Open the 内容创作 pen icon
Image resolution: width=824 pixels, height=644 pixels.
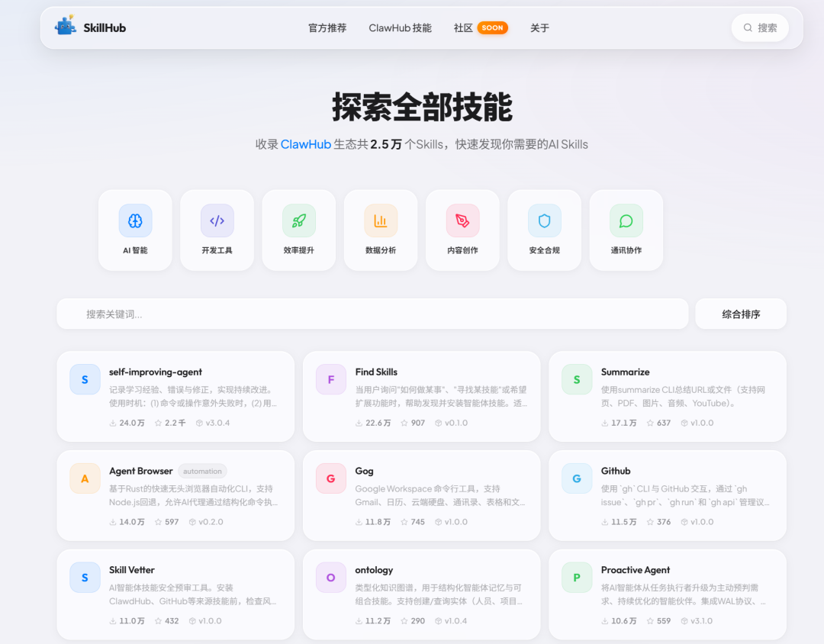[x=463, y=221]
